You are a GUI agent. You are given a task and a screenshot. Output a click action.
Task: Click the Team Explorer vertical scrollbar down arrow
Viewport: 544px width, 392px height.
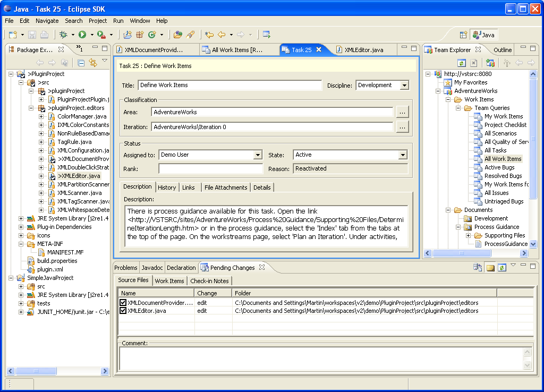533,244
